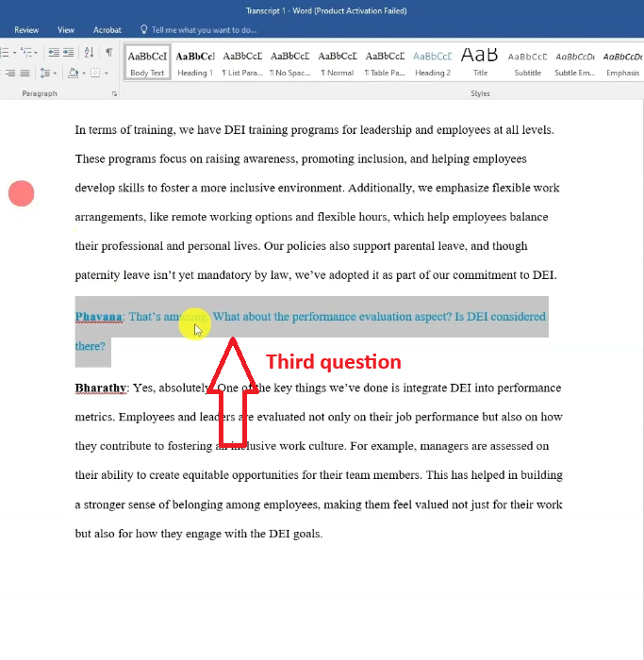Apply the Normal style
The image size is (644, 660).
[338, 62]
